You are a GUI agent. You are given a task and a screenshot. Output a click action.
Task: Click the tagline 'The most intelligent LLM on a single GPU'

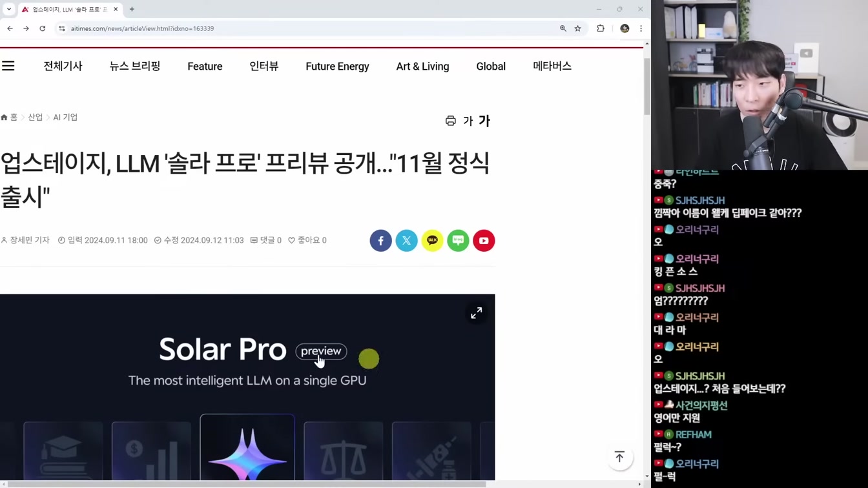tap(247, 380)
